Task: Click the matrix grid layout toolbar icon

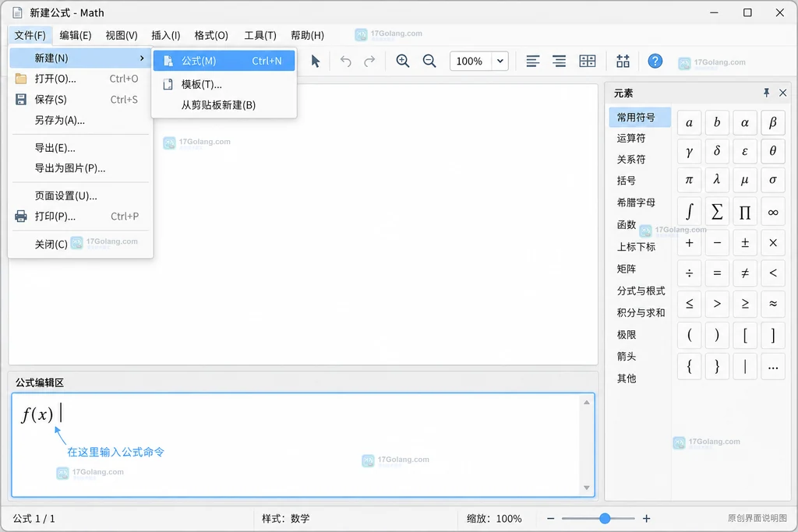Action: 588,62
